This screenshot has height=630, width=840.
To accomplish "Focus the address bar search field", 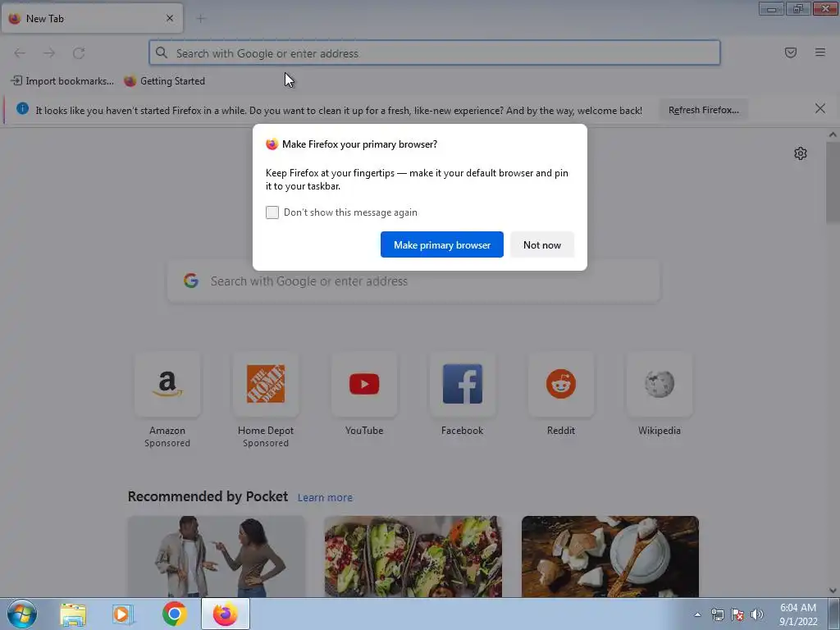I will point(435,53).
